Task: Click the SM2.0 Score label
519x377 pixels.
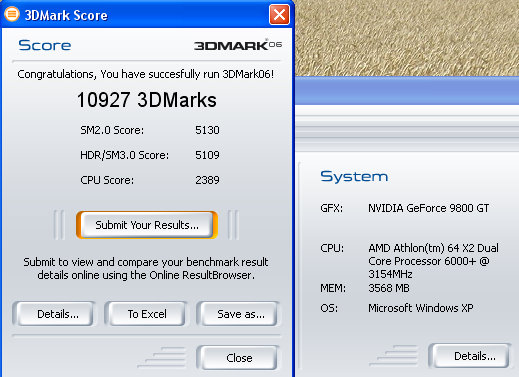Action: (112, 130)
